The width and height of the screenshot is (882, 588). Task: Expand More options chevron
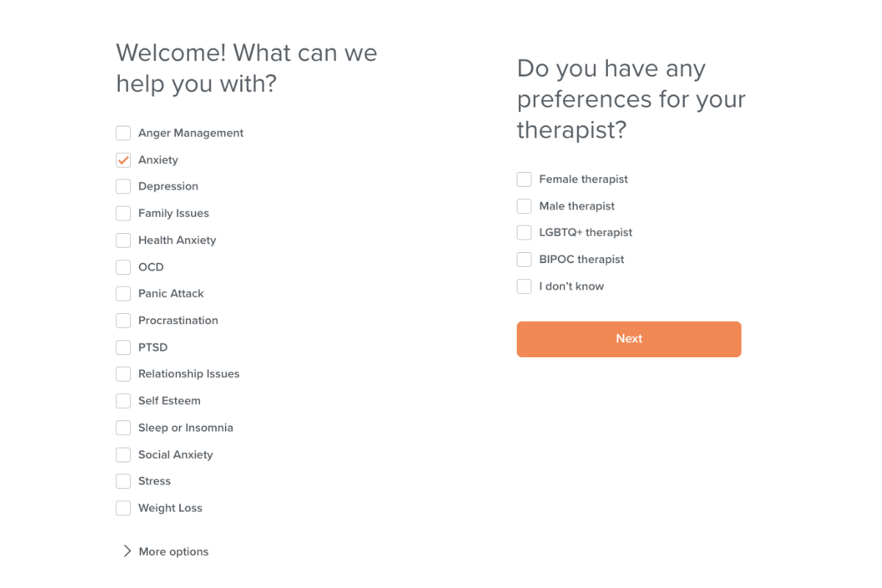tap(127, 551)
